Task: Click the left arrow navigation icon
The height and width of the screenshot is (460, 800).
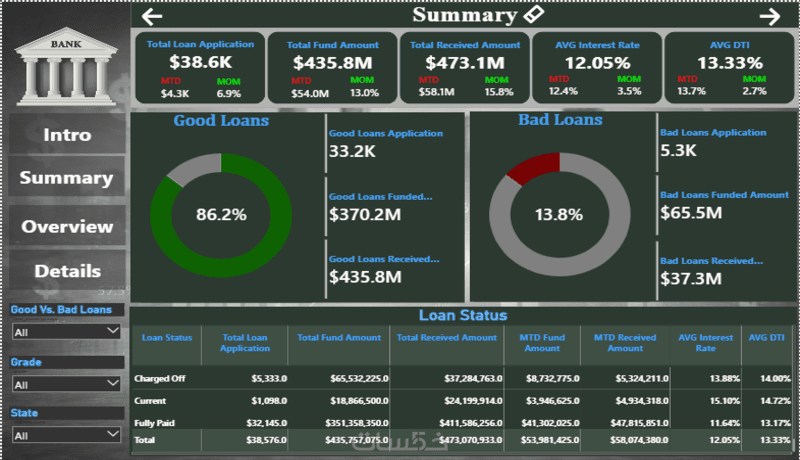Action: [152, 16]
